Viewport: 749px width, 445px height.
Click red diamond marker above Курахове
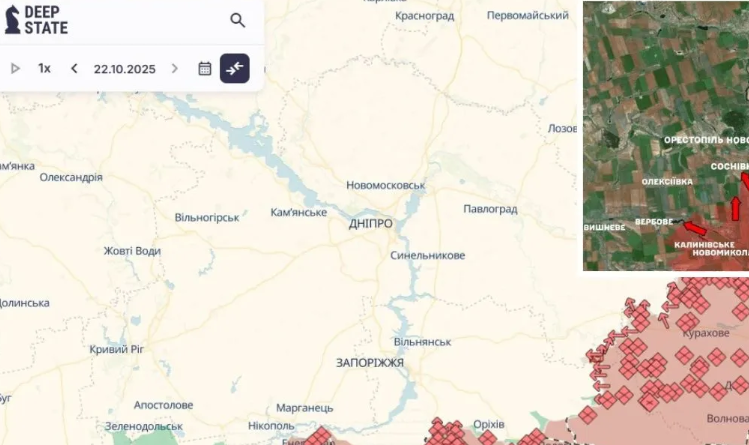tap(688, 322)
